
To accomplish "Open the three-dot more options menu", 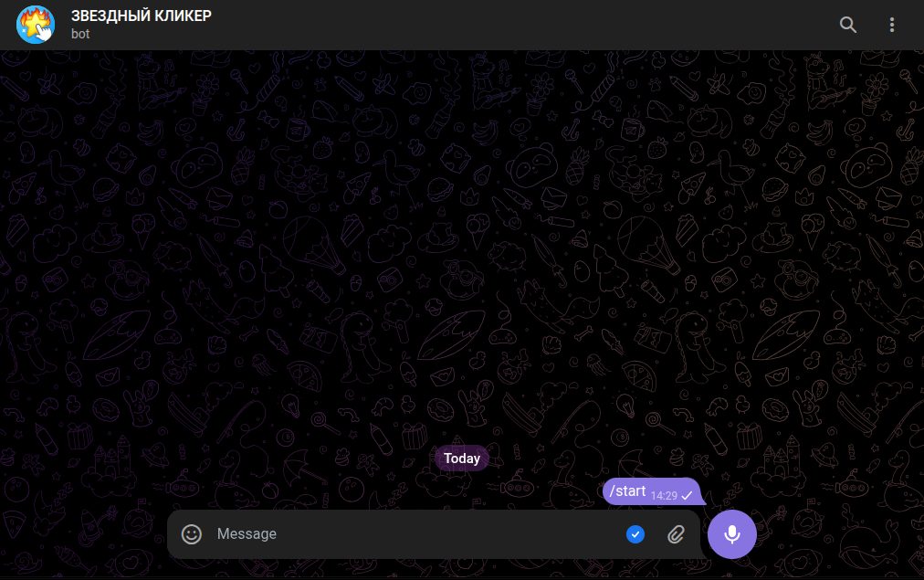I will point(892,25).
